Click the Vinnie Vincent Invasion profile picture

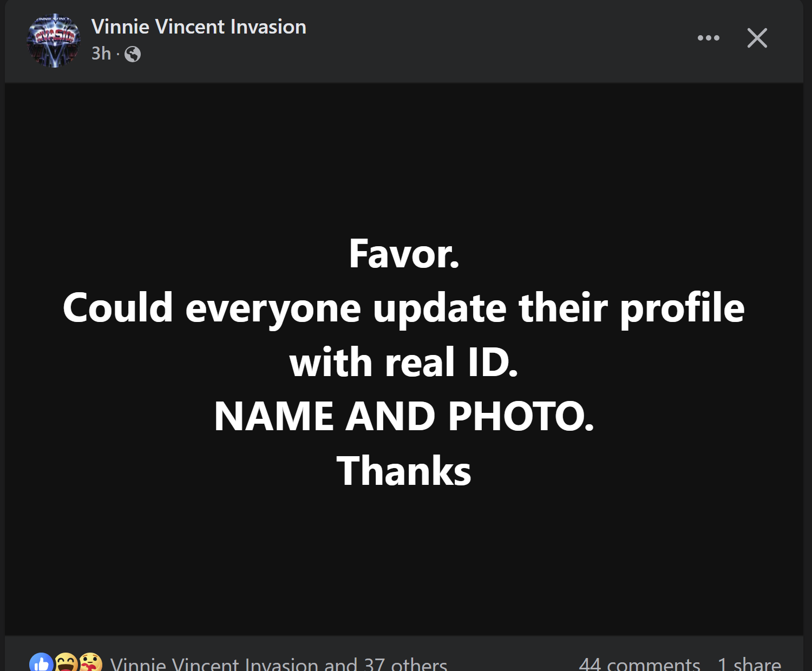coord(54,41)
